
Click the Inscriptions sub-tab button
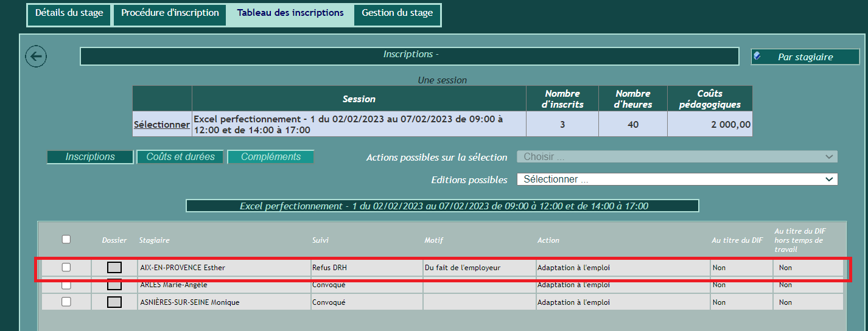[90, 157]
